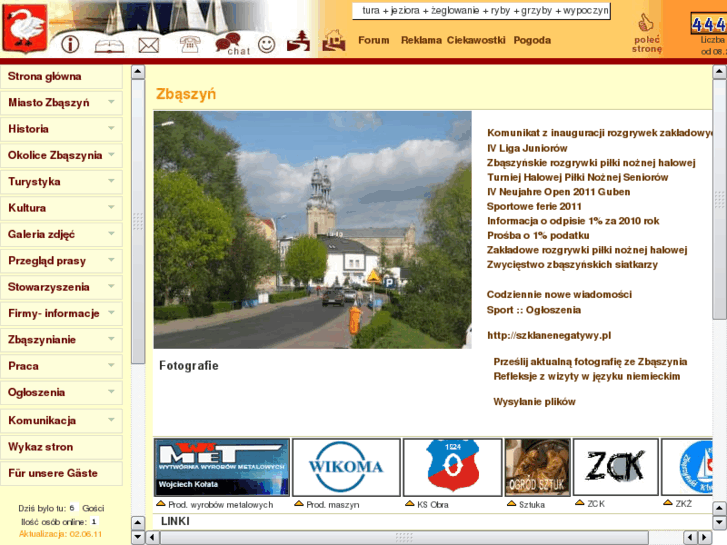Open the Für unsere Gäste menu item

point(61,474)
